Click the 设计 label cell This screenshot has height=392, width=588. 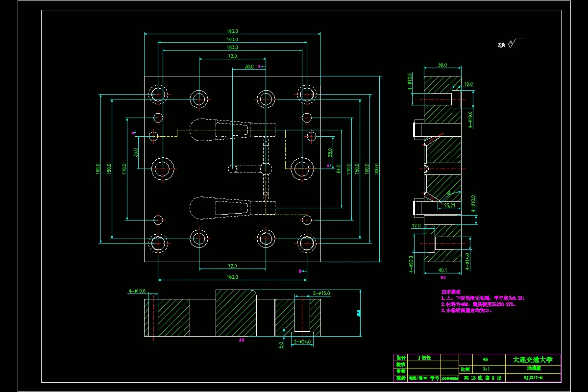pos(401,358)
